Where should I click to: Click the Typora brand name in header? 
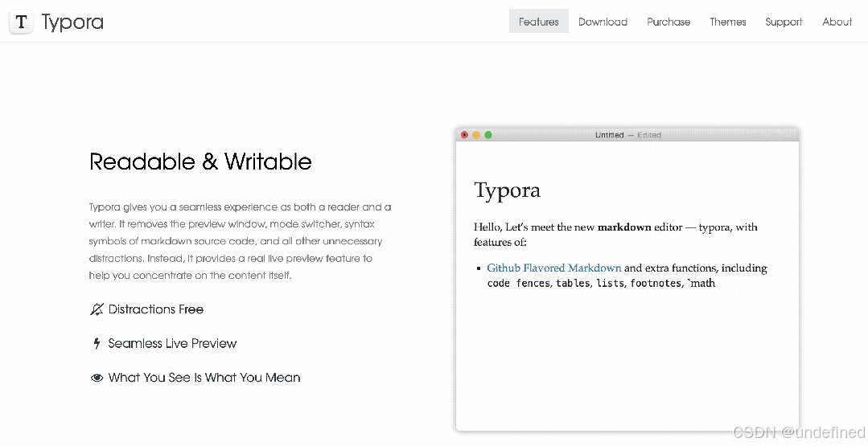coord(72,23)
